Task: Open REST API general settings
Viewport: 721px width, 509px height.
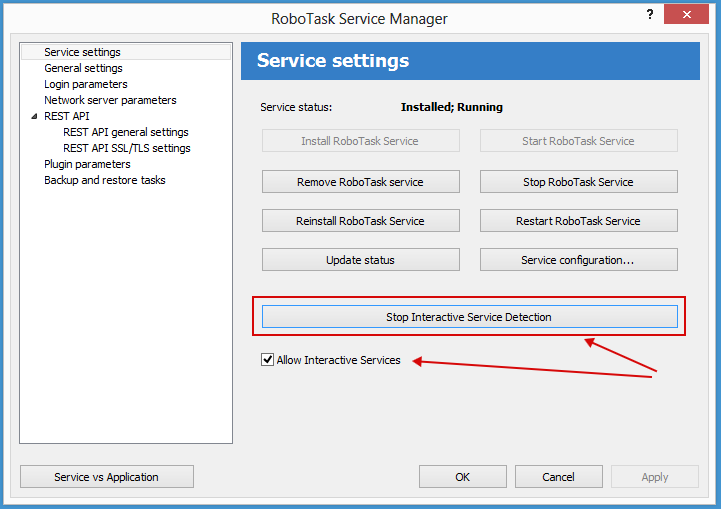Action: 126,132
